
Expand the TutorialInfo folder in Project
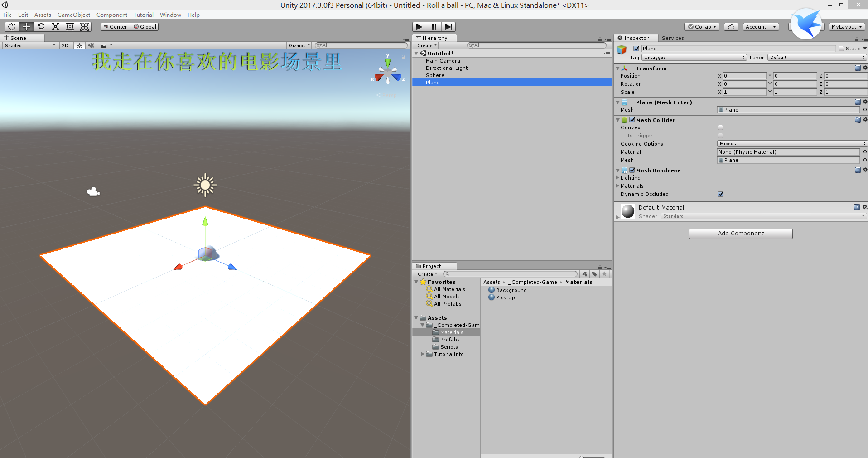pos(422,354)
